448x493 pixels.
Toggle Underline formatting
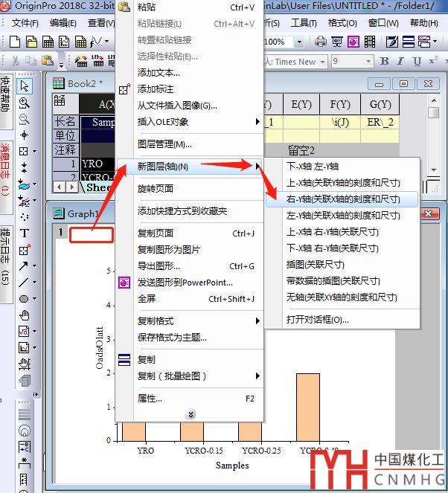click(417, 61)
